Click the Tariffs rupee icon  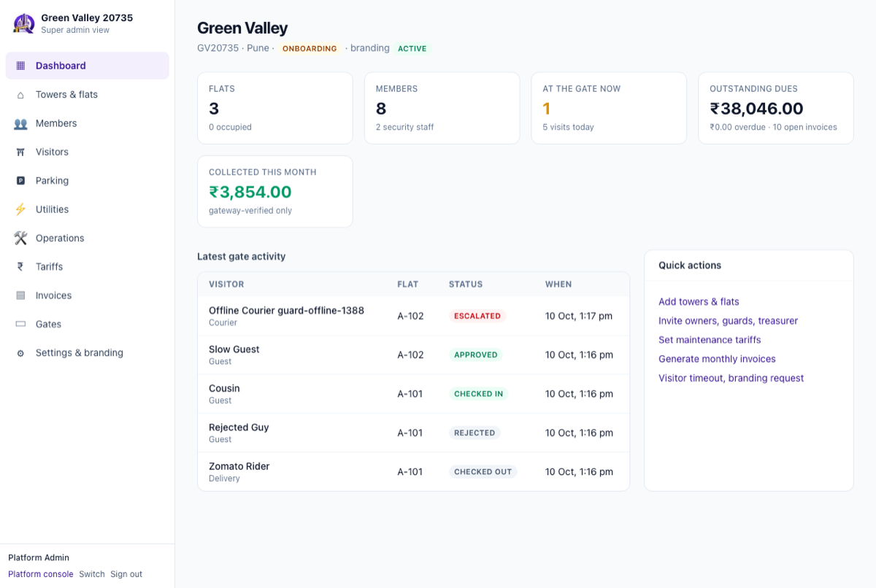(x=20, y=267)
